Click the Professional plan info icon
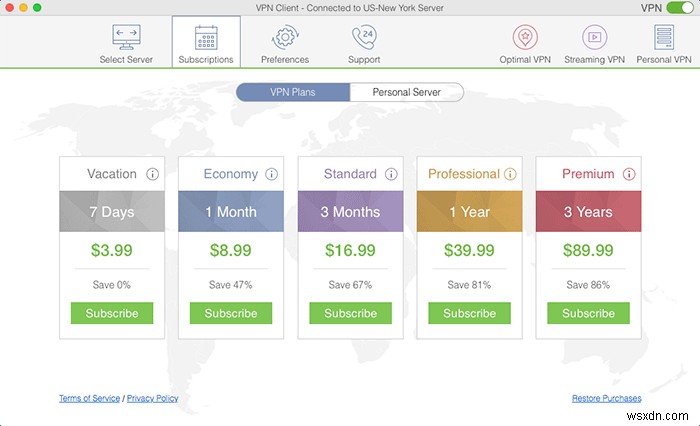 click(x=510, y=174)
